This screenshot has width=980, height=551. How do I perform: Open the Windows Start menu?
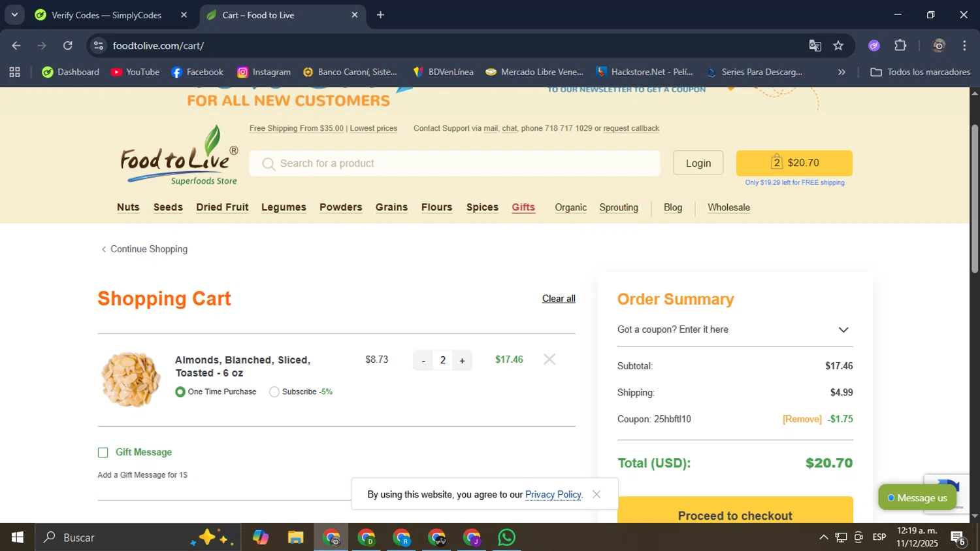pos(17,537)
